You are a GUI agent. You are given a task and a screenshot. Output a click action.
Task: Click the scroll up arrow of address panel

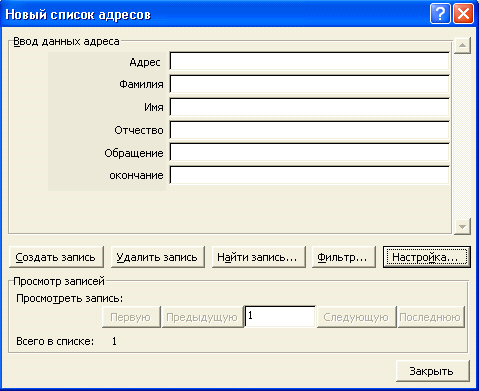pos(462,45)
